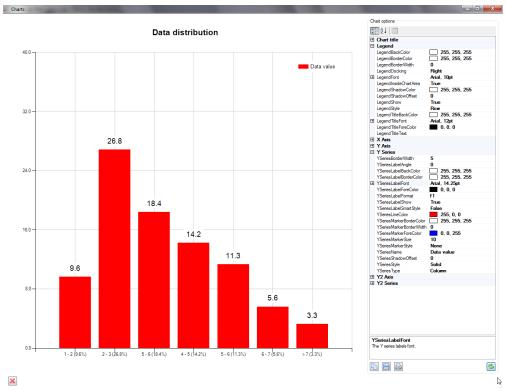Screen dimensions: 506x391
Task: Select the LegendStyle value Row
Action: click(435, 108)
